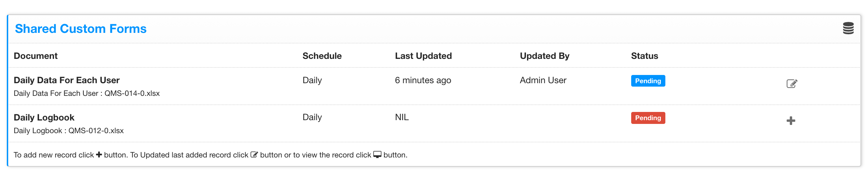Image resolution: width=868 pixels, height=178 pixels.
Task: Select the Daily Data For Each User title
Action: (x=67, y=80)
